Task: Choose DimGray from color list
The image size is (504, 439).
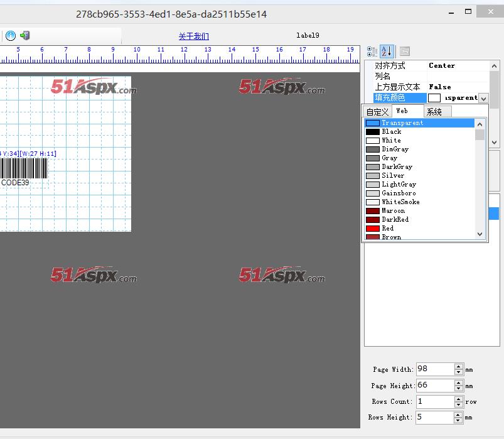Action: 419,149
